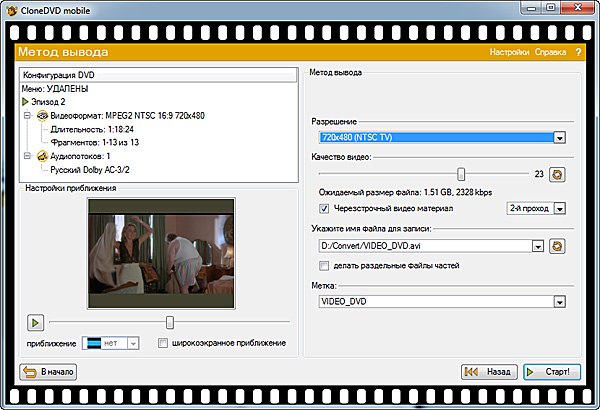Enable делать раздельные файлы частей checkbox
This screenshot has width=600, height=410.
tap(323, 265)
